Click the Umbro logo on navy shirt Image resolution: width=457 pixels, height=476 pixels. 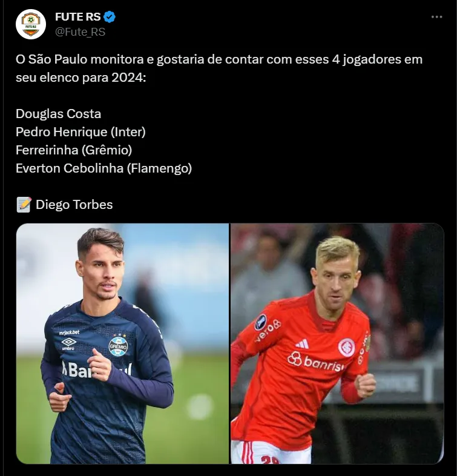point(68,343)
